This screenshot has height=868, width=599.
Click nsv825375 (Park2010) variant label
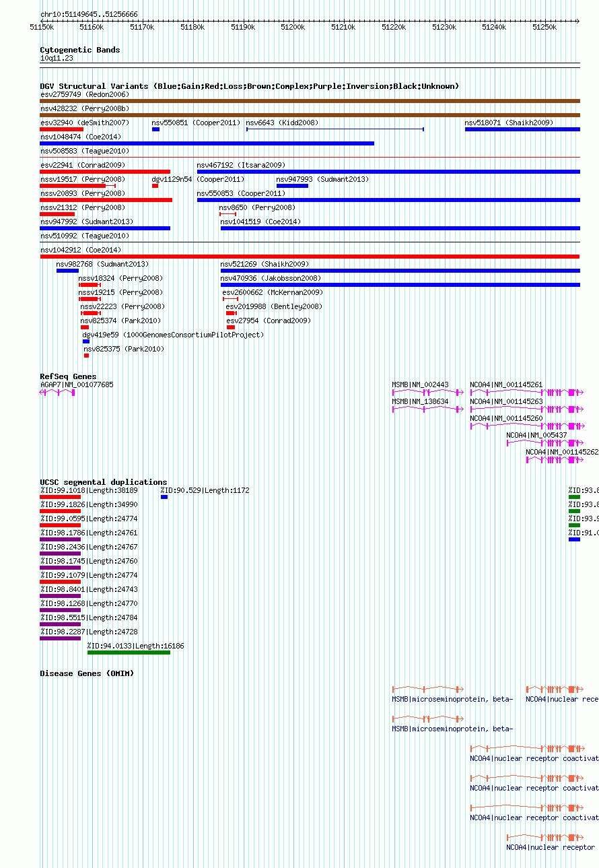click(x=124, y=349)
